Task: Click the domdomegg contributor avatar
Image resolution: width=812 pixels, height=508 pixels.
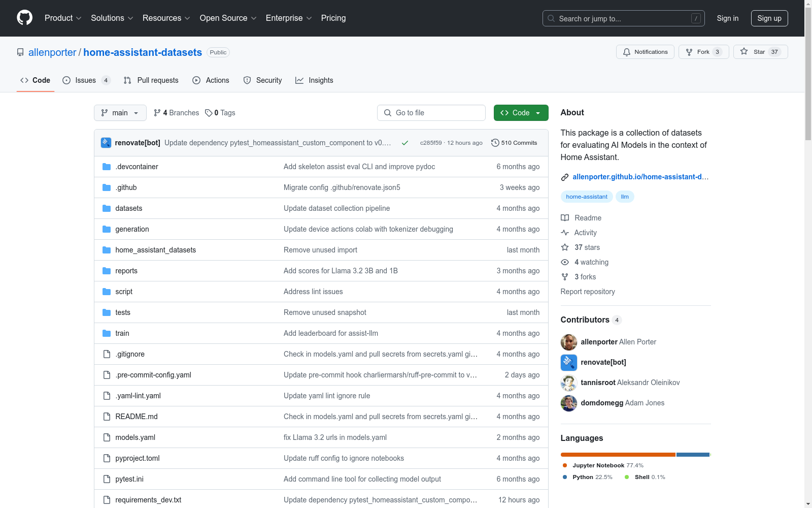Action: tap(569, 403)
